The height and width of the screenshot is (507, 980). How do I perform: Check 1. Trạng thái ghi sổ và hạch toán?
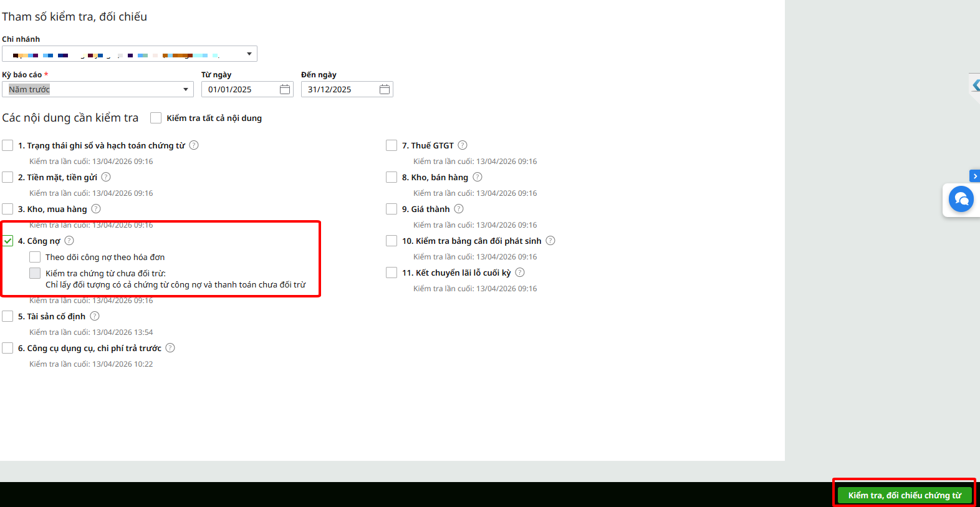(x=7, y=145)
